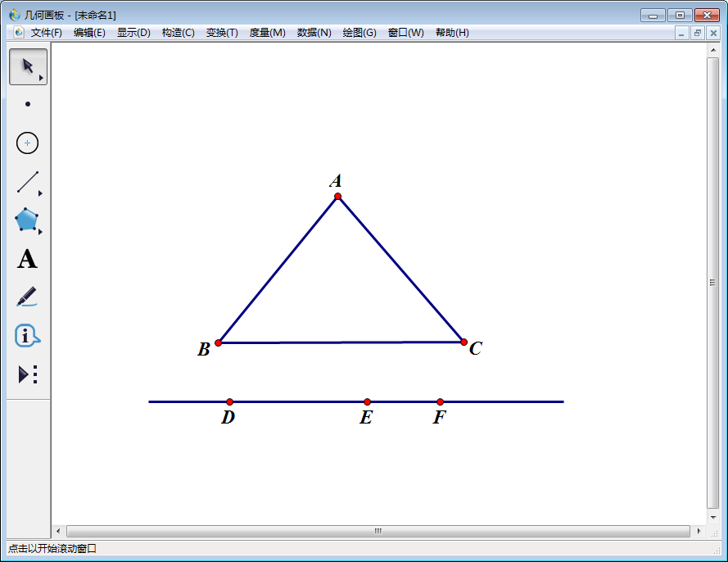Image resolution: width=728 pixels, height=562 pixels.
Task: Minimize the document window in menu bar
Action: [681, 33]
